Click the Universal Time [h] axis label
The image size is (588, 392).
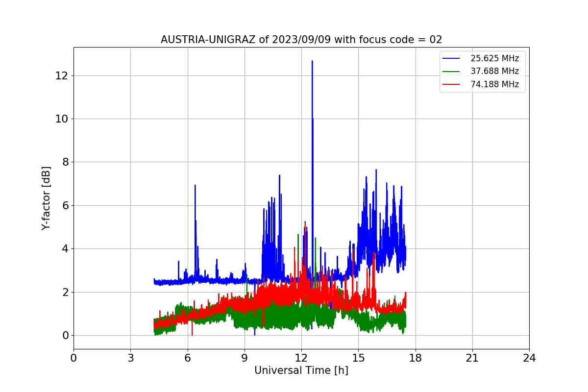pyautogui.click(x=301, y=371)
